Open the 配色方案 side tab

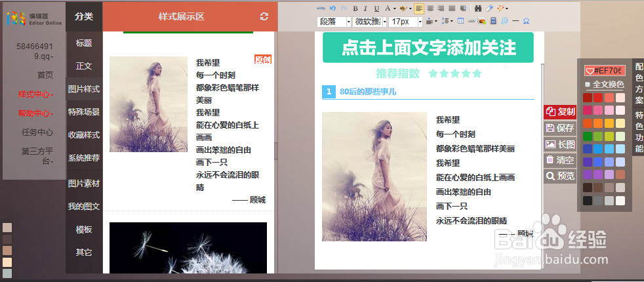[x=639, y=84]
